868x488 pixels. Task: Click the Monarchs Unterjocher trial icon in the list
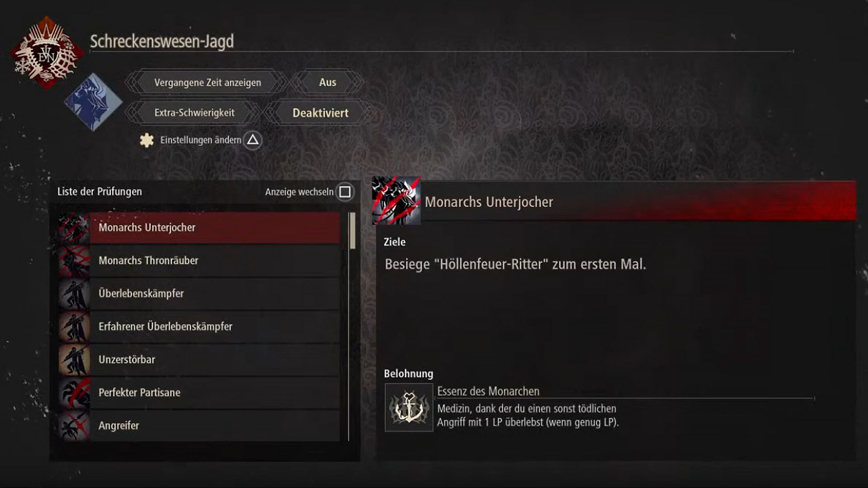[x=74, y=228]
